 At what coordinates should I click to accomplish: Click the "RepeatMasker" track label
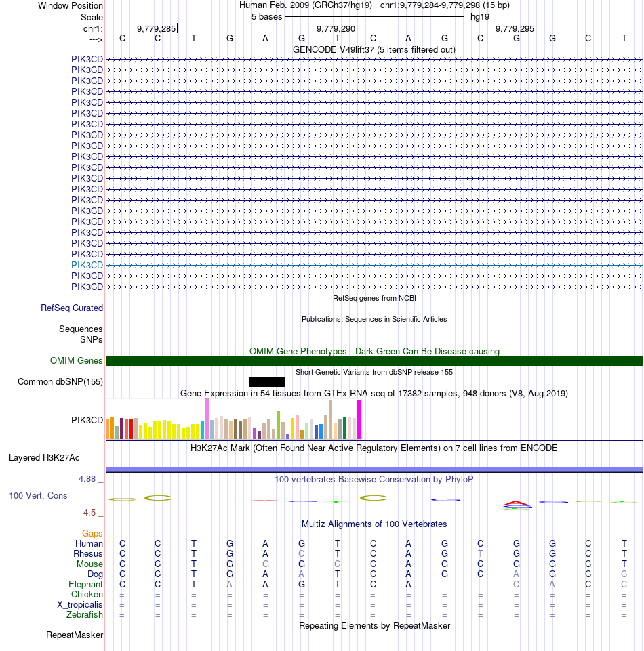tap(75, 635)
